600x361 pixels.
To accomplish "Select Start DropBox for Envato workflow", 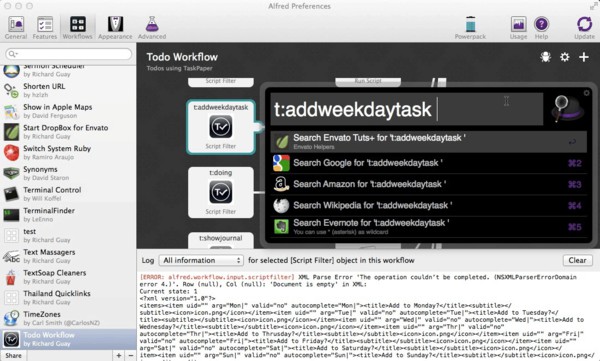I will point(68,132).
